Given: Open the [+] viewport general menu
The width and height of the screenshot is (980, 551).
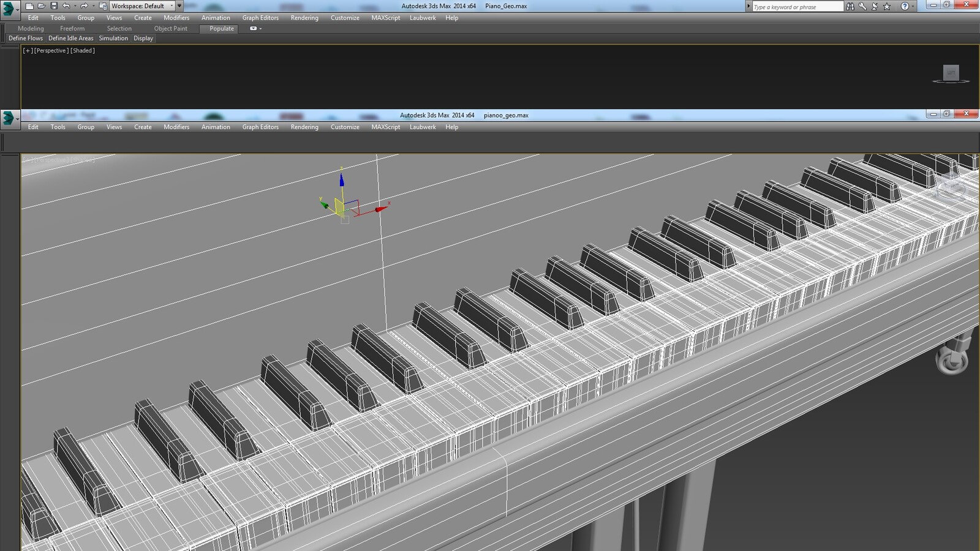Looking at the screenshot, I should (x=28, y=51).
